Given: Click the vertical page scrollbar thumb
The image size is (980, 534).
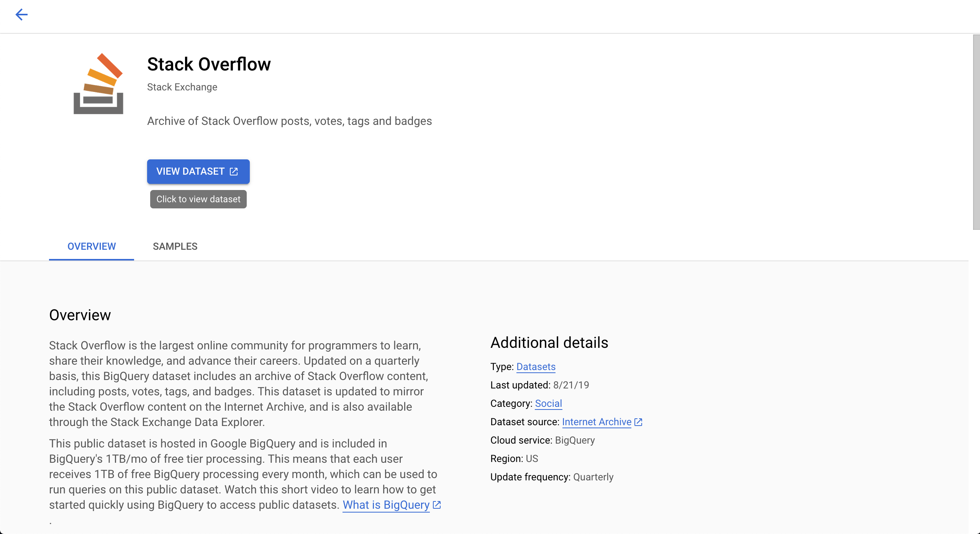Looking at the screenshot, I should tap(976, 132).
